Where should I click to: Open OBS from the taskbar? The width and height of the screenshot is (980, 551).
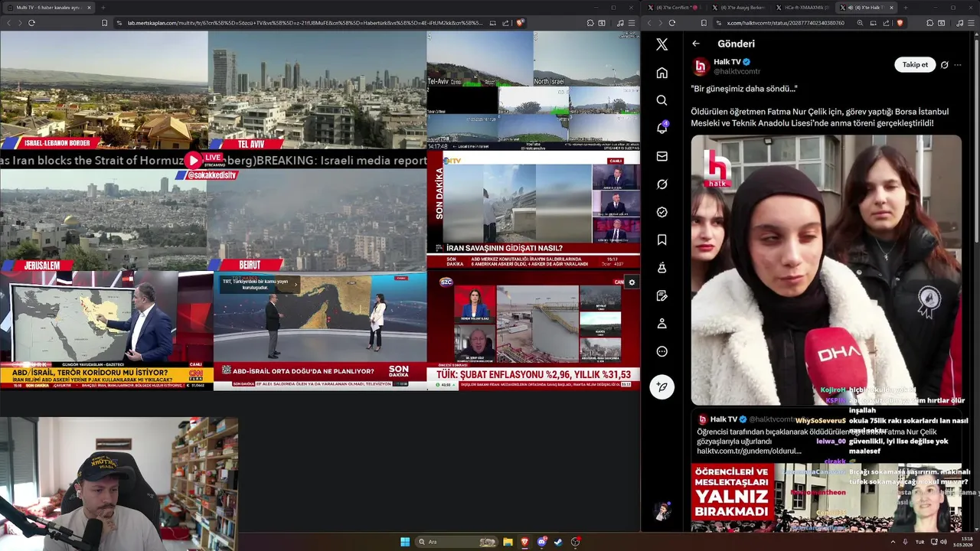[x=575, y=542]
